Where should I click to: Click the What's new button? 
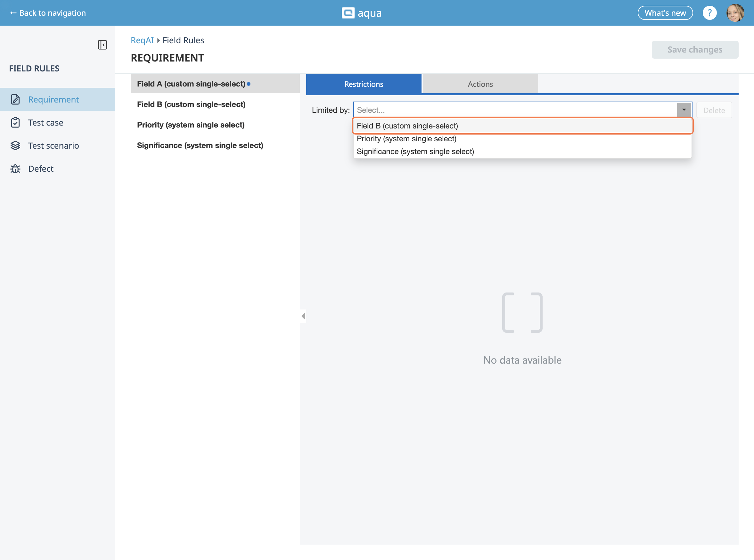coord(665,13)
